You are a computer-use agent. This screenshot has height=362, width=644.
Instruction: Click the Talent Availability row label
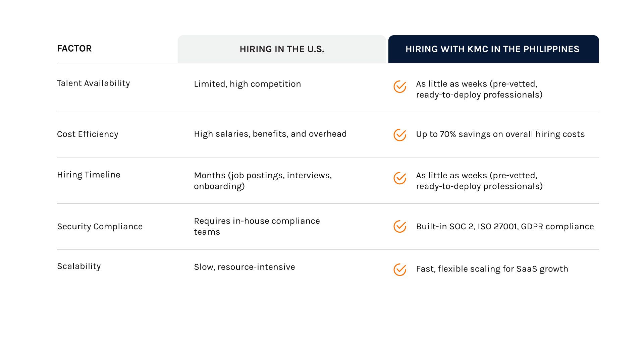pos(93,83)
